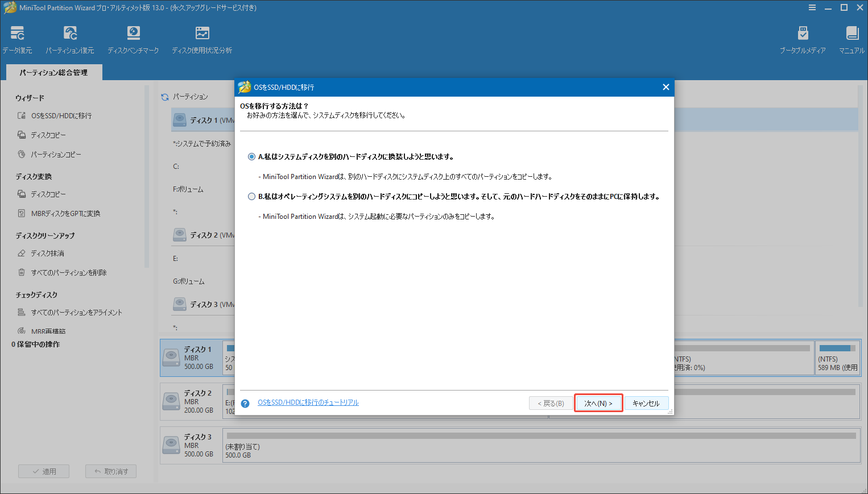Open the hamburger menu near the title bar
Image resolution: width=868 pixels, height=494 pixels.
[x=812, y=7]
